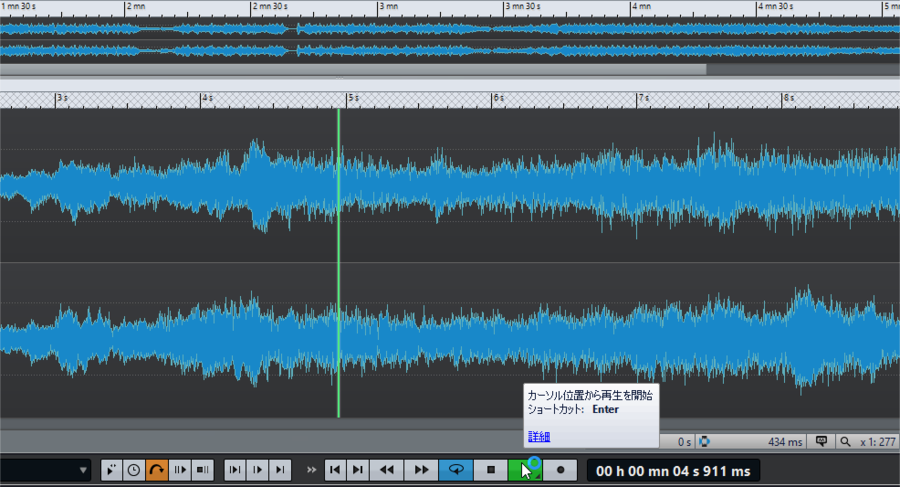Move cursor to start of file

tap(335, 470)
